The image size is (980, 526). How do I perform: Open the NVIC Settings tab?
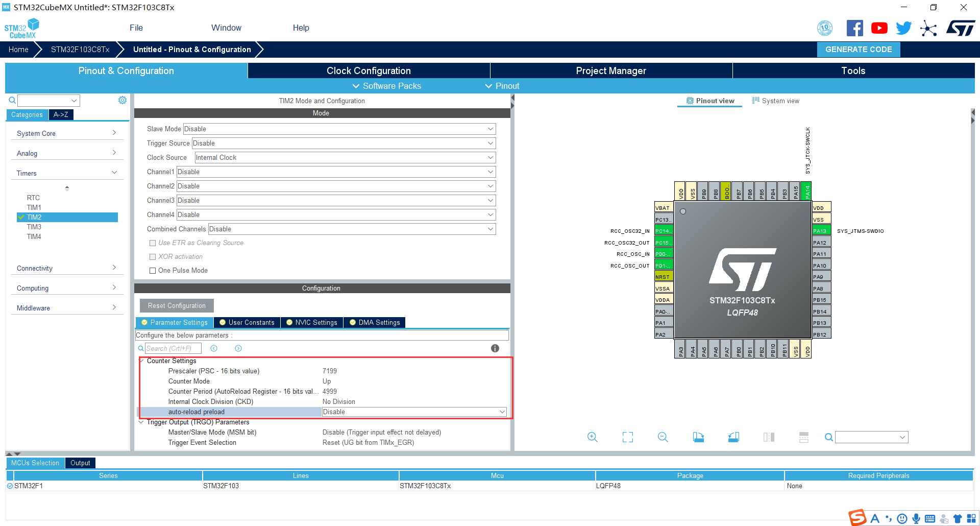tap(311, 323)
